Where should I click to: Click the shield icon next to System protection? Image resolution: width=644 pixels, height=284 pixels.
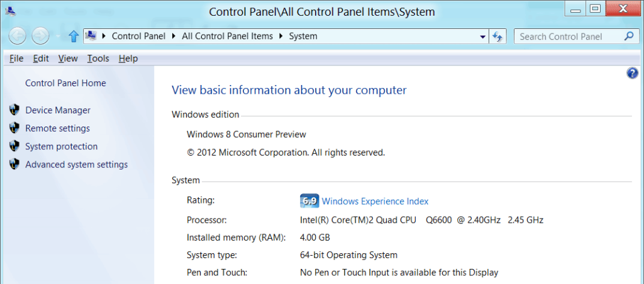(x=14, y=146)
